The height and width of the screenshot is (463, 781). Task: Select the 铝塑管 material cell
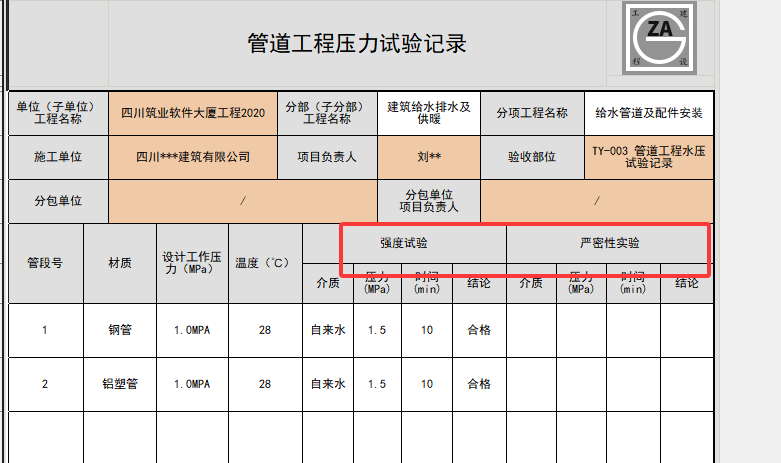click(120, 384)
